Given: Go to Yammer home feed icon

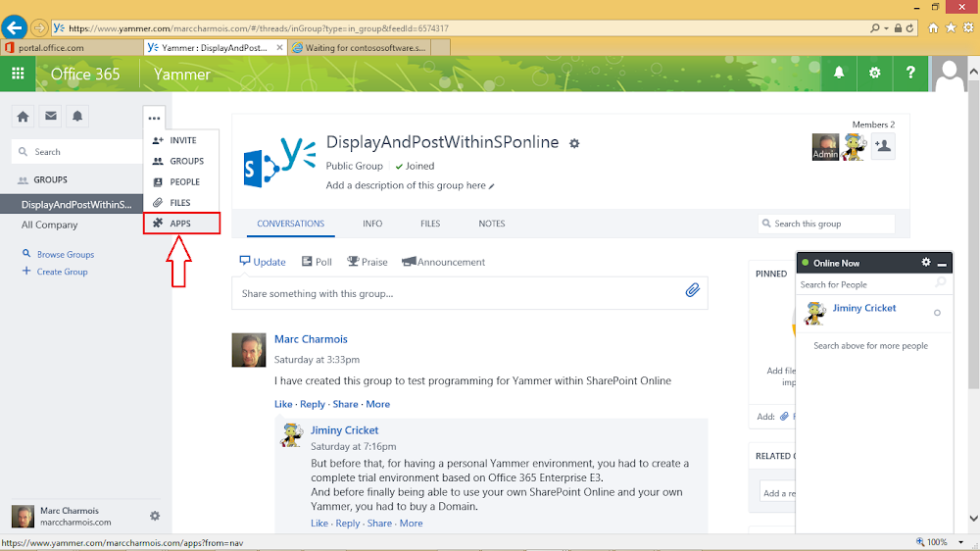Looking at the screenshot, I should tap(24, 117).
